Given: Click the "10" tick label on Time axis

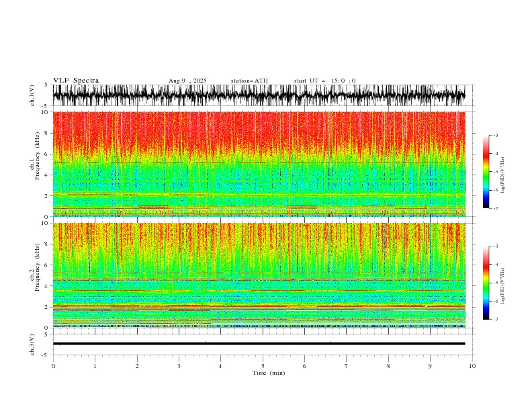Looking at the screenshot, I should (472, 366).
